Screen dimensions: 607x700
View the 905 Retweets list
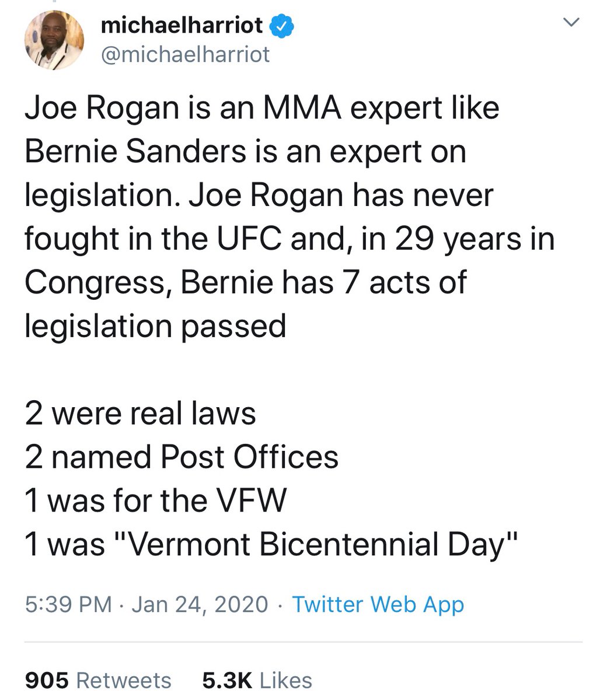point(123,680)
